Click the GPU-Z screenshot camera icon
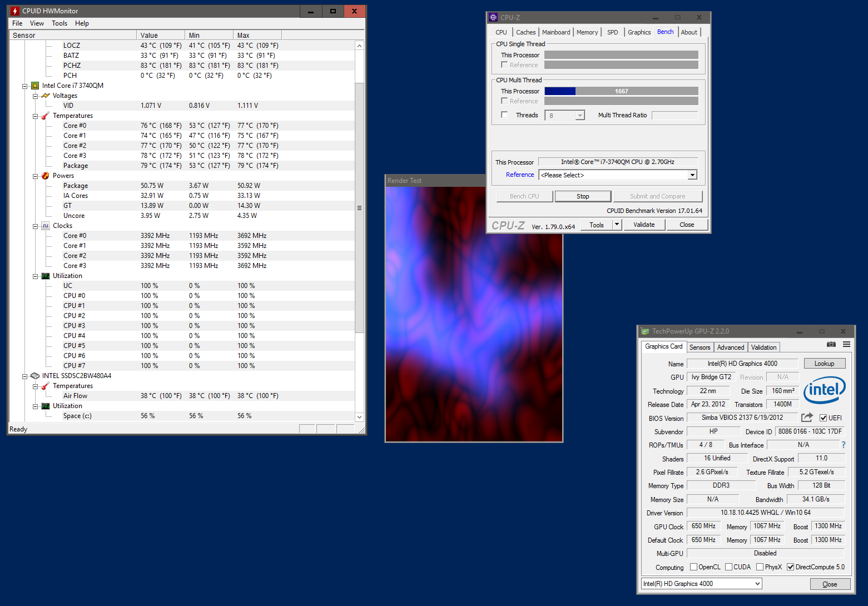The height and width of the screenshot is (606, 868). click(831, 345)
